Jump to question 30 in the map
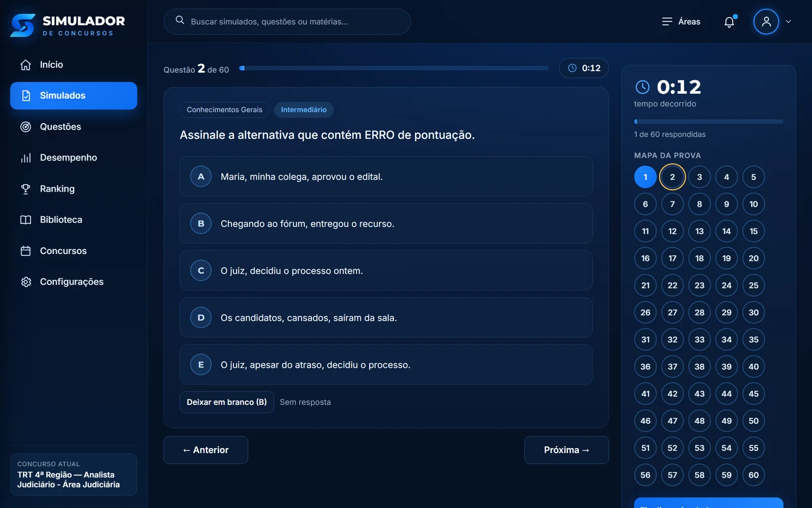This screenshot has height=508, width=812. click(x=754, y=312)
